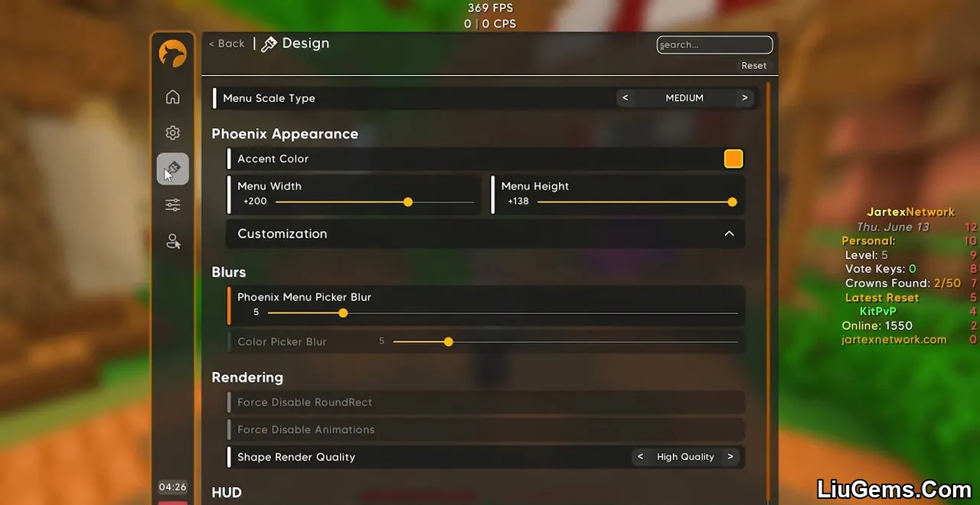Click the Menu Scale Type label
This screenshot has height=505, width=980.
click(269, 98)
